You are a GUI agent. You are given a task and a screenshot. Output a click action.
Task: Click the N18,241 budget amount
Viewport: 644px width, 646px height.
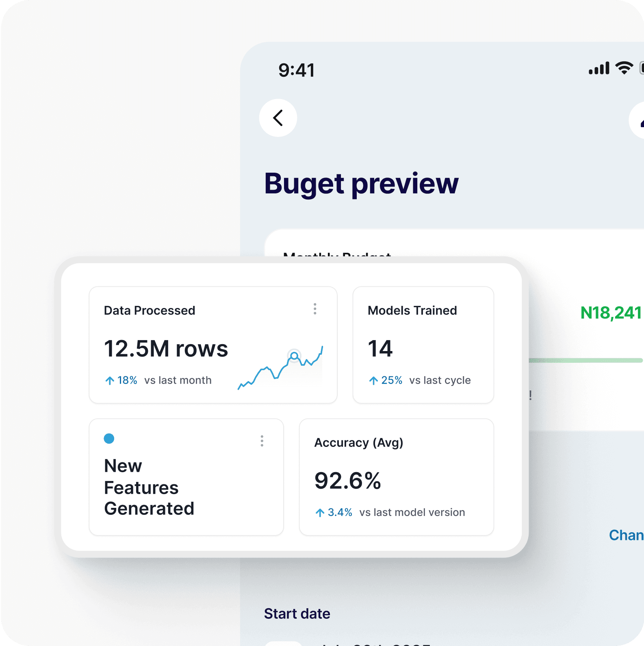(611, 313)
